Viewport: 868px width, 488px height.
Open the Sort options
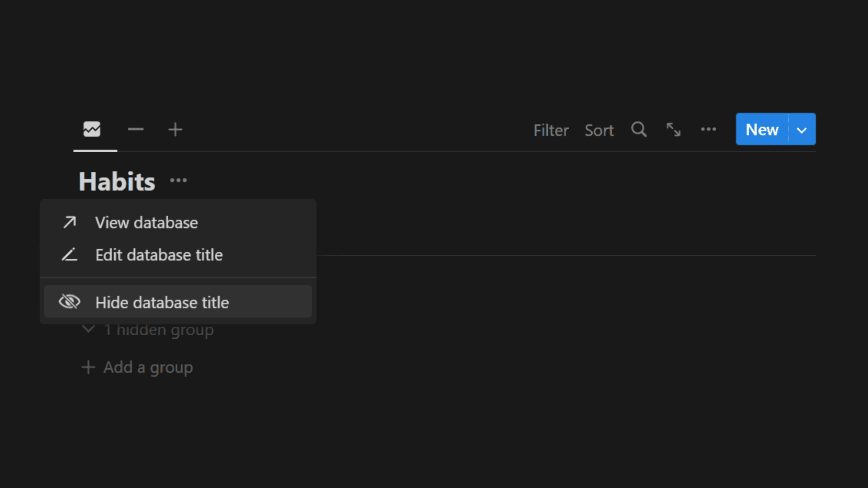click(599, 130)
